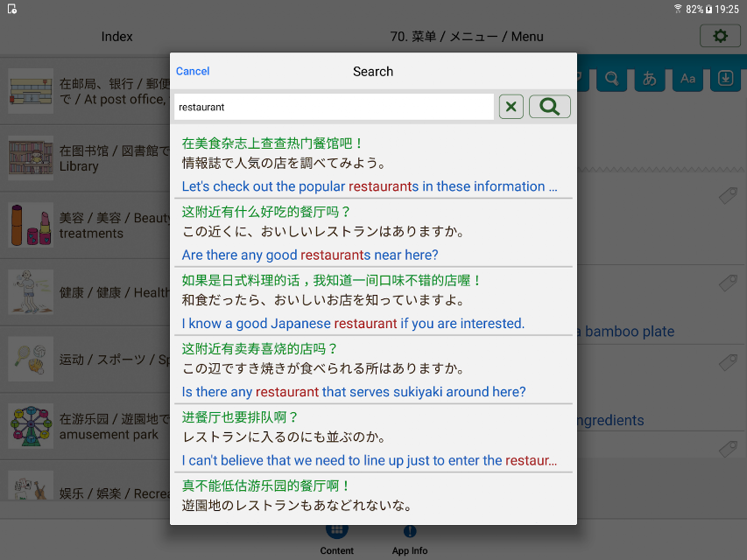Tap the topmost tag icon on right
The height and width of the screenshot is (560, 747).
728,196
